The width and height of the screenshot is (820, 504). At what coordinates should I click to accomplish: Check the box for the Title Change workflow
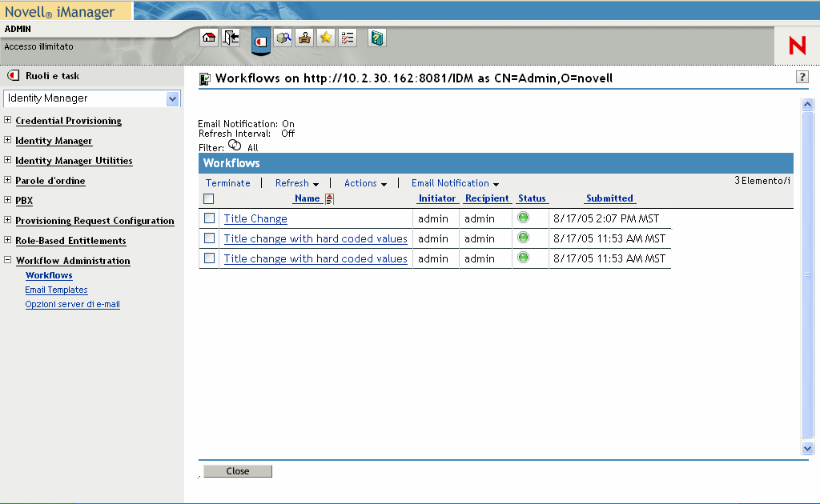[209, 218]
